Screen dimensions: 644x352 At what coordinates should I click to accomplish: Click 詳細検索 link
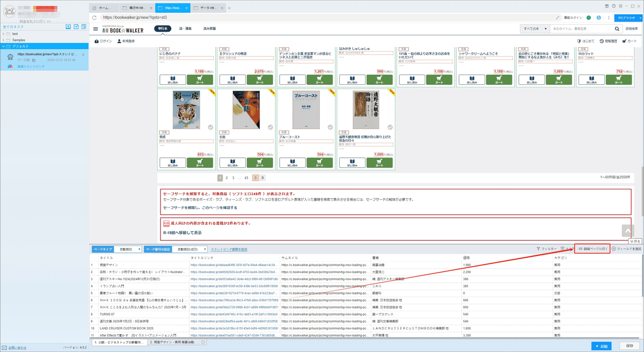tap(632, 28)
